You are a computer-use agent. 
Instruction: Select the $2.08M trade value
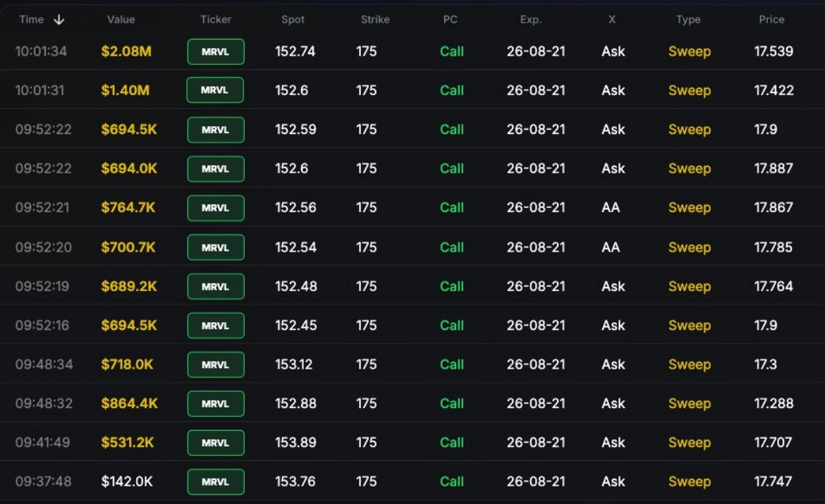[x=126, y=51]
